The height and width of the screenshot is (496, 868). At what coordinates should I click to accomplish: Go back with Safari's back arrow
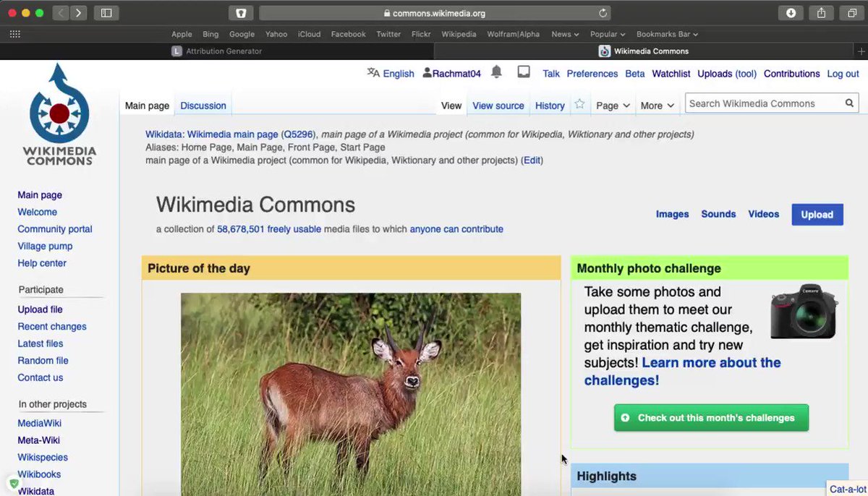pos(61,13)
